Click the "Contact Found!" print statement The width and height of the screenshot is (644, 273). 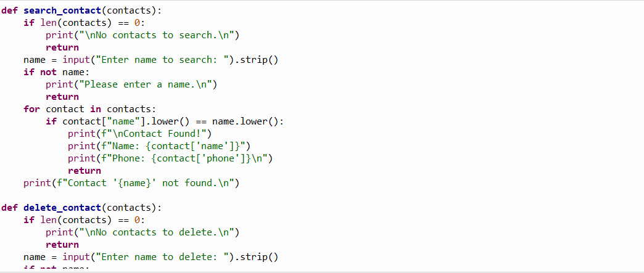point(140,134)
